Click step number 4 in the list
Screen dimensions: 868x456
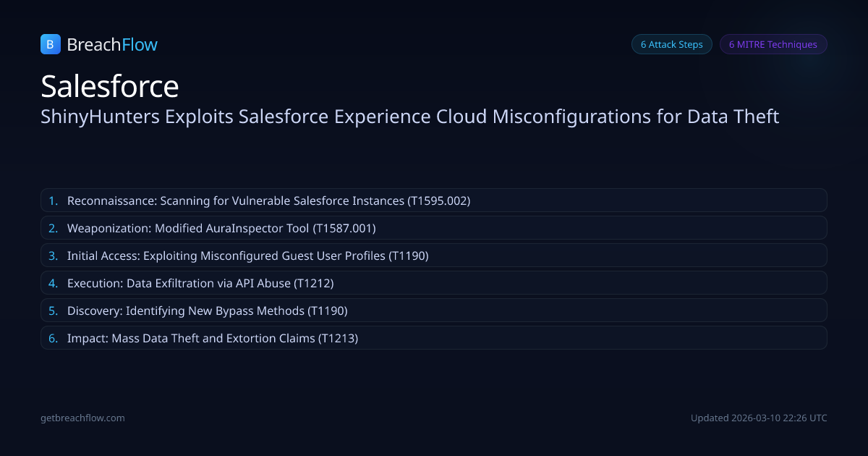pos(53,283)
